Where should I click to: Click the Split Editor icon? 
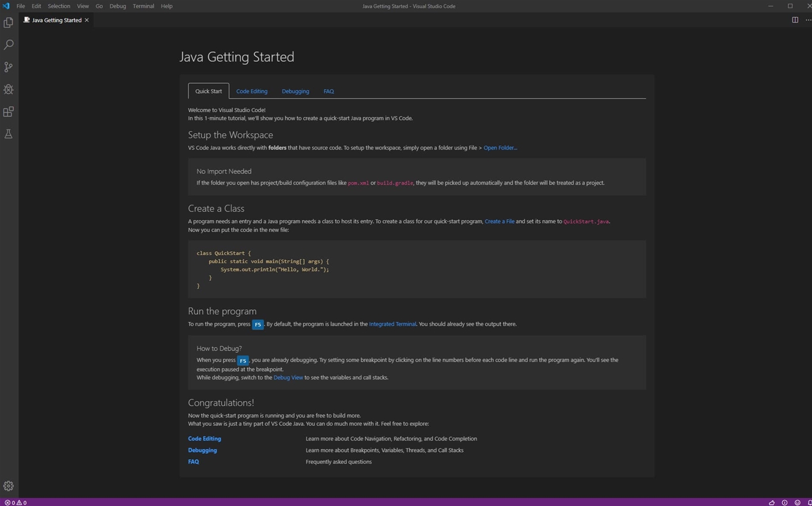[x=795, y=20]
